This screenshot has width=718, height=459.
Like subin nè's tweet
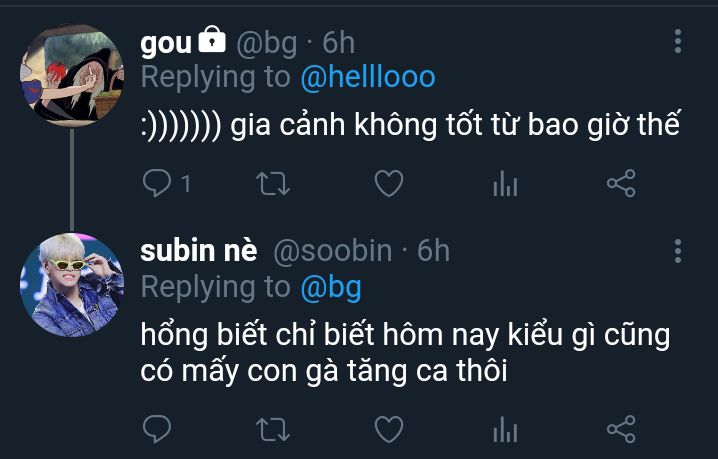click(389, 429)
